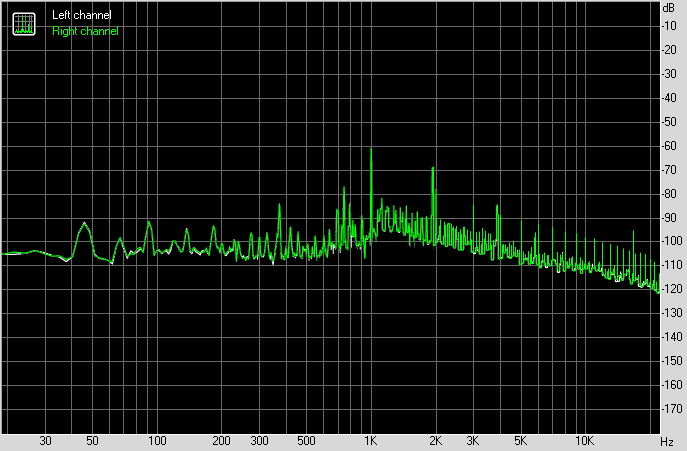687x451 pixels.
Task: Click the "500" frequency axis label
Action: [x=306, y=440]
